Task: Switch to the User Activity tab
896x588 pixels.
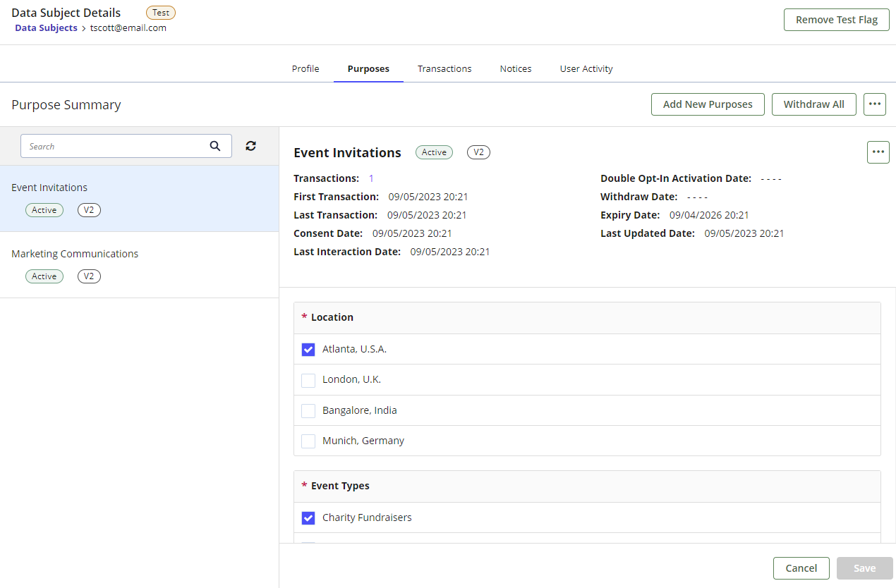Action: [586, 68]
